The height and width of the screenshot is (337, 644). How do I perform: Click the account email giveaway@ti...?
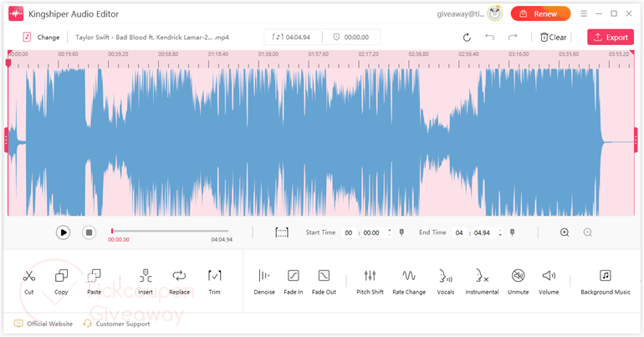tap(460, 14)
